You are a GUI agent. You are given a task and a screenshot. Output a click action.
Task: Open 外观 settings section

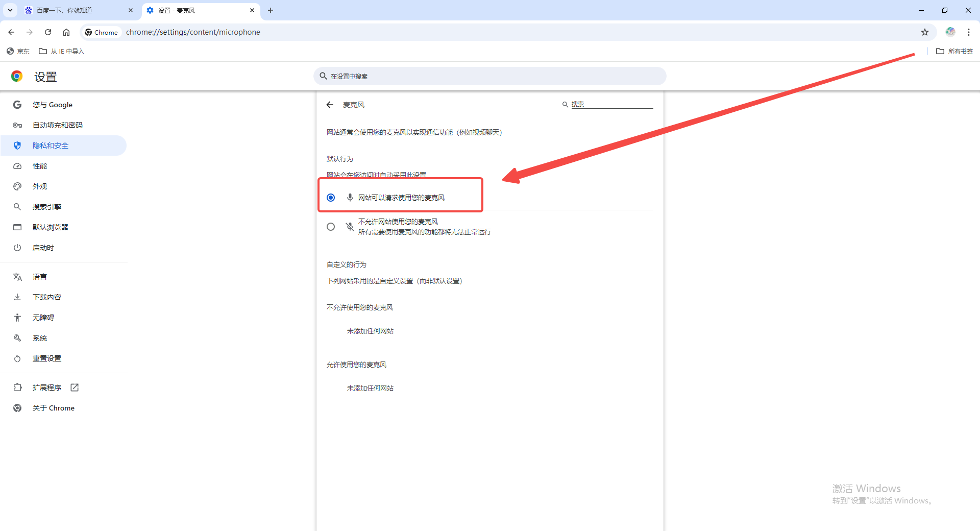pos(64,186)
